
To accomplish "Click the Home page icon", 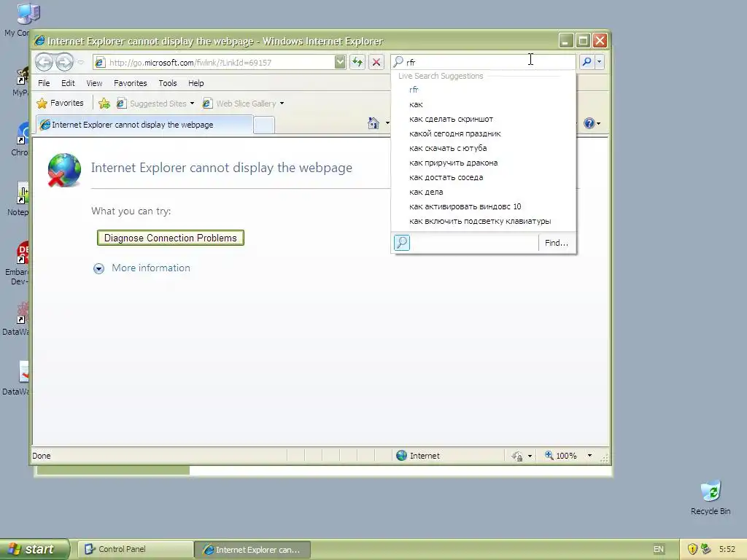I will click(373, 123).
